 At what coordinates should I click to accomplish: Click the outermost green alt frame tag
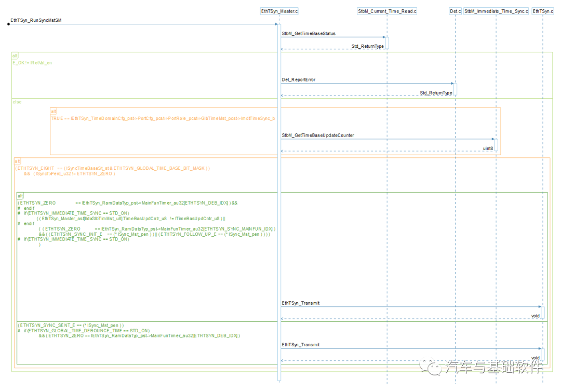15,55
